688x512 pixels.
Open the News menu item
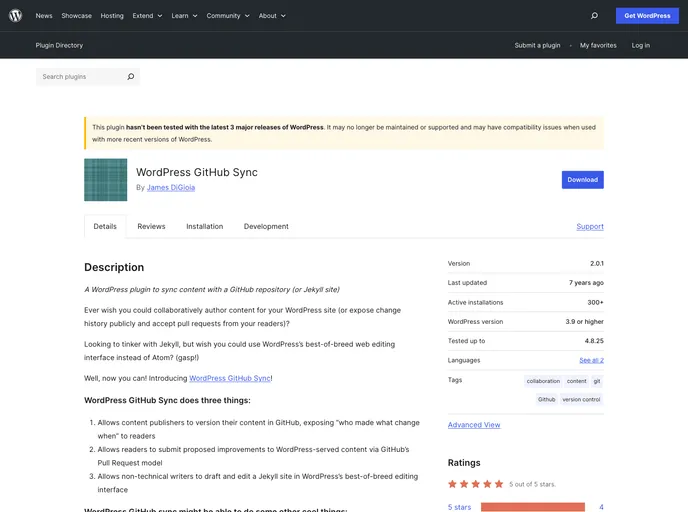click(44, 16)
